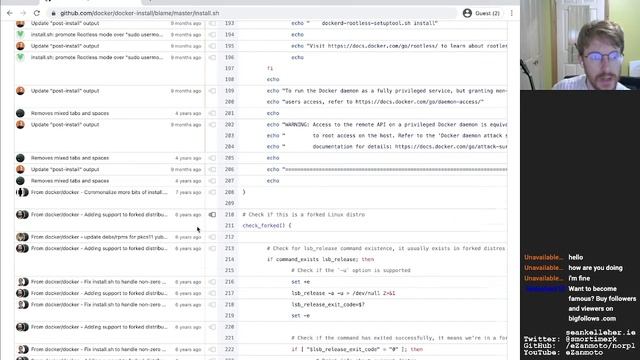The height and width of the screenshot is (360, 640).
Task: Click line number 199
Action: (x=229, y=91)
